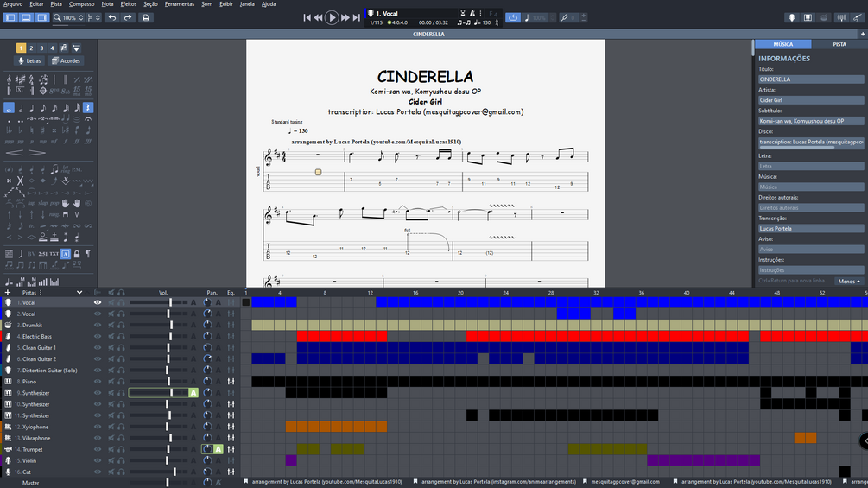
Task: Show the piano keyboard view icon
Action: [808, 17]
